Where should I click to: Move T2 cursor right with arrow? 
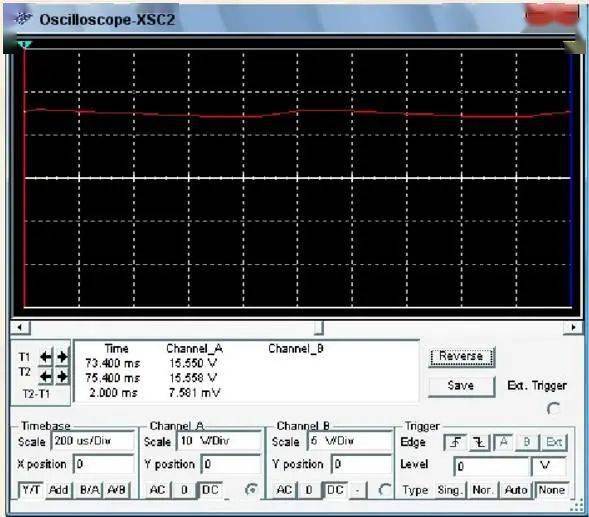click(62, 376)
